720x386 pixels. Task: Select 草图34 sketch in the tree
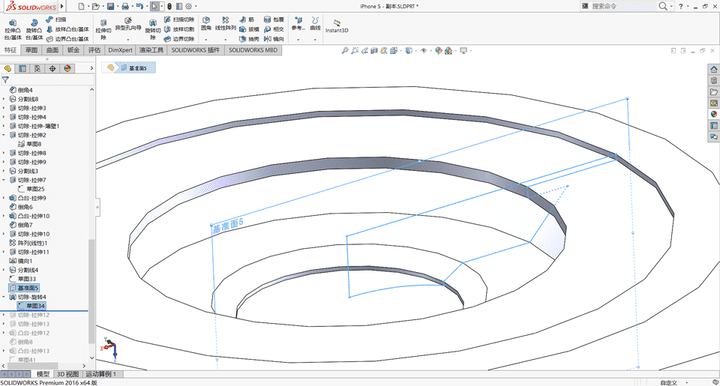(x=31, y=306)
